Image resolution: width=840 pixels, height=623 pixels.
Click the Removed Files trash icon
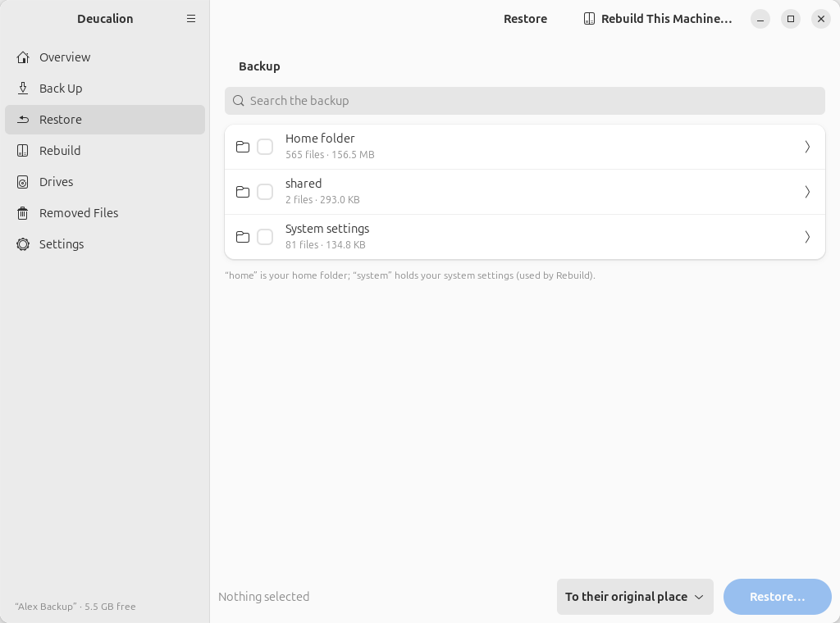(x=22, y=213)
